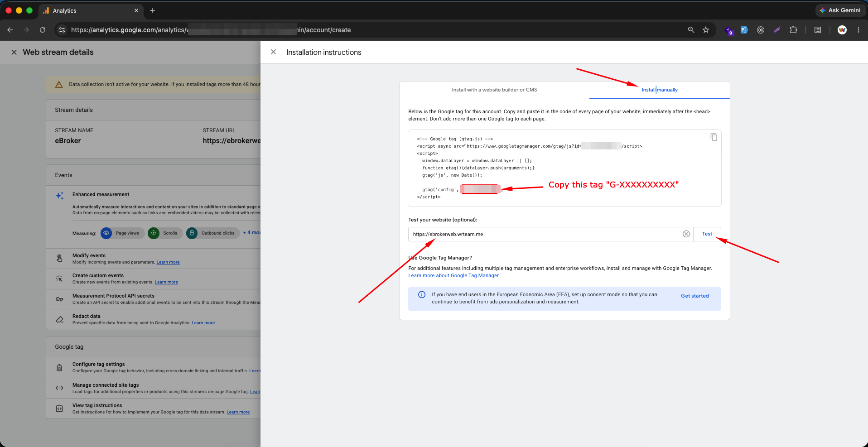
Task: Open Manage connected site tags code icon
Action: coord(59,388)
